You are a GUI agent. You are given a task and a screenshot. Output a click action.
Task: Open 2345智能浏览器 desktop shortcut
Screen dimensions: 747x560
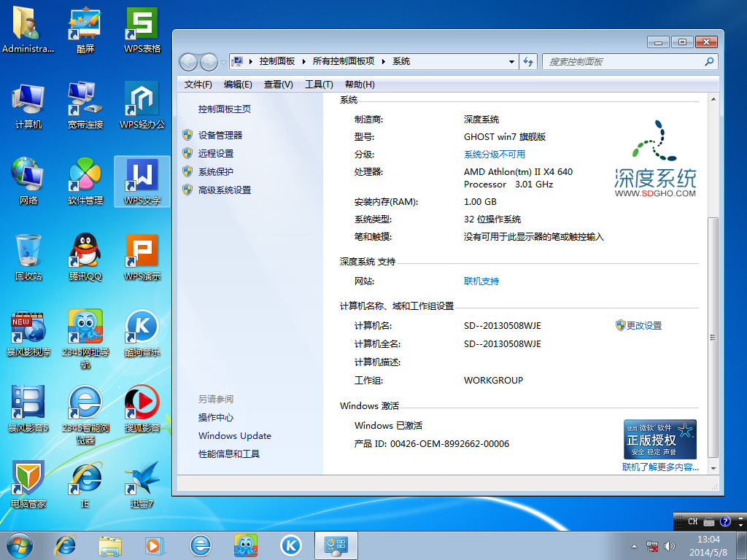[85, 415]
